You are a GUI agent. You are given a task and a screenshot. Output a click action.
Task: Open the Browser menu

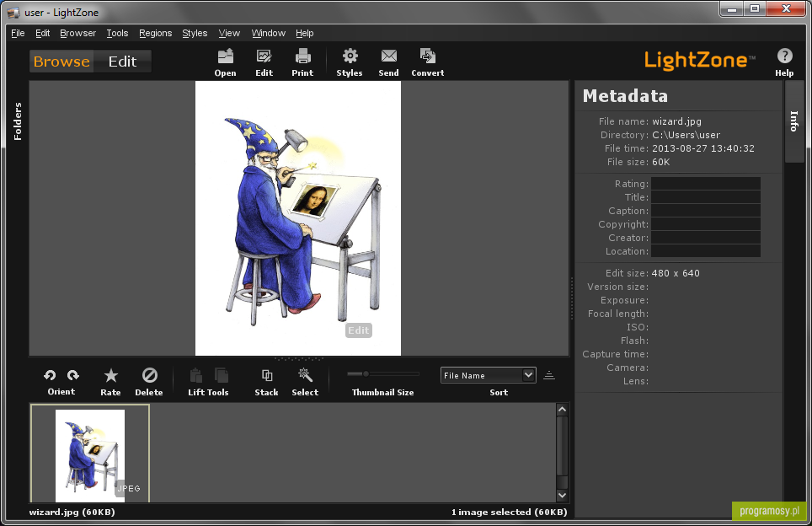[78, 33]
